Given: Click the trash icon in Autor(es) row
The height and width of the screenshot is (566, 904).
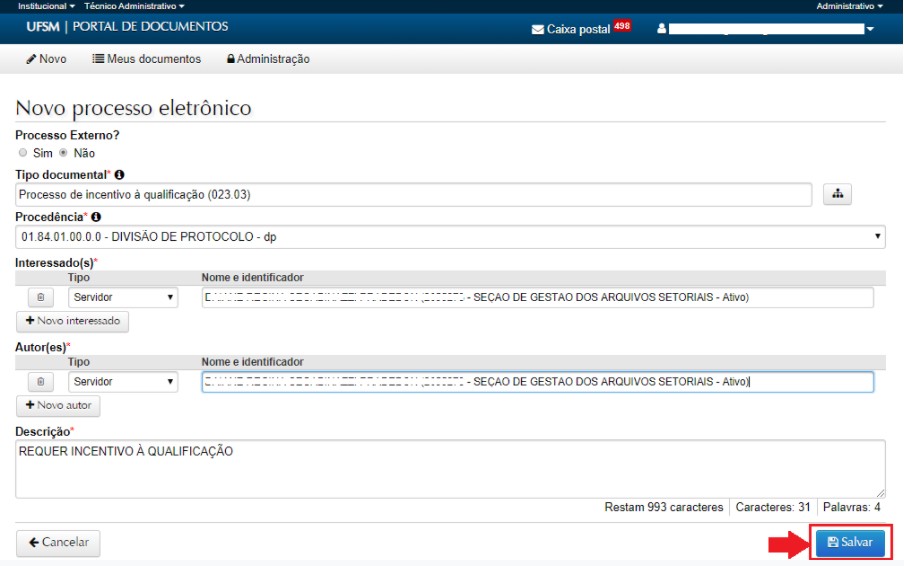Looking at the screenshot, I should tap(40, 382).
